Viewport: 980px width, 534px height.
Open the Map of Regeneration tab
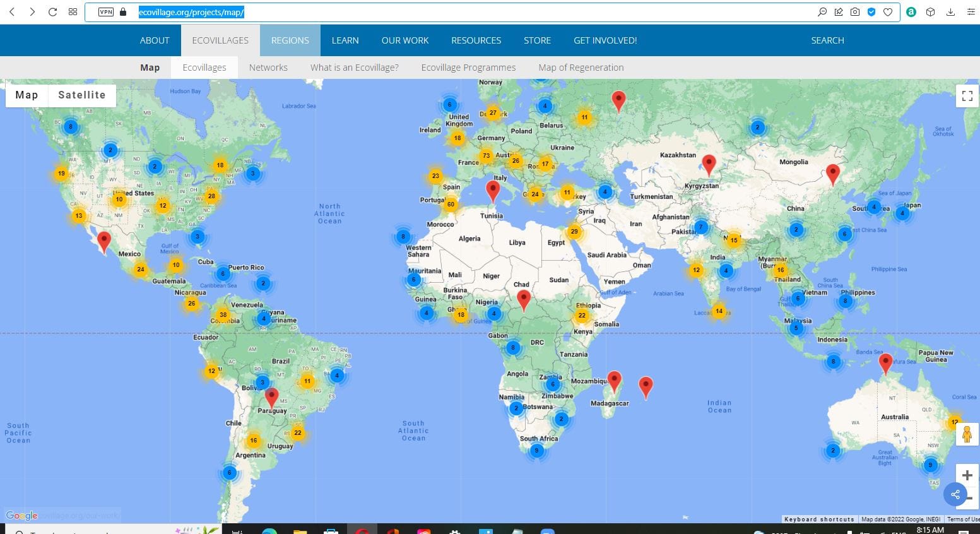click(x=581, y=68)
